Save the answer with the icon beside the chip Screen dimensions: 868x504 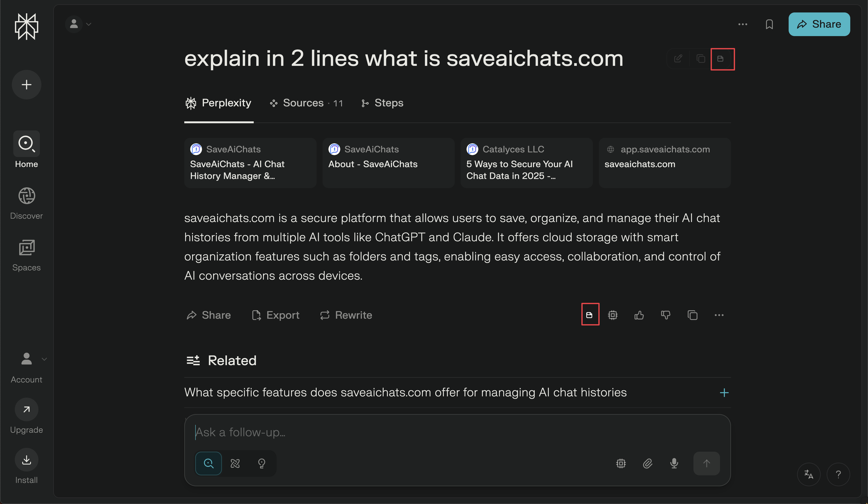coord(589,315)
